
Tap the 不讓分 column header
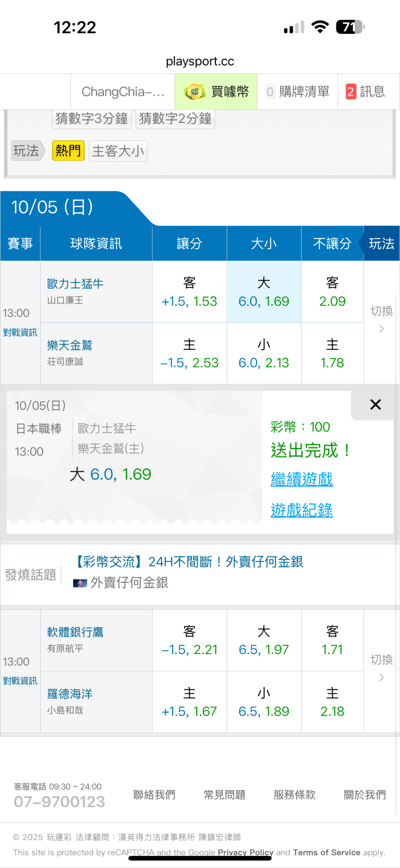332,244
